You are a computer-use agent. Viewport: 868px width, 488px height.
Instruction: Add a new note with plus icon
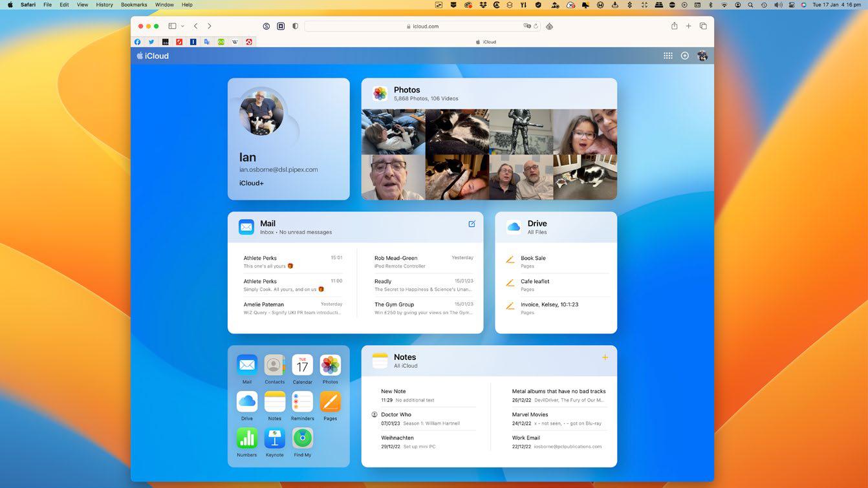click(x=605, y=357)
